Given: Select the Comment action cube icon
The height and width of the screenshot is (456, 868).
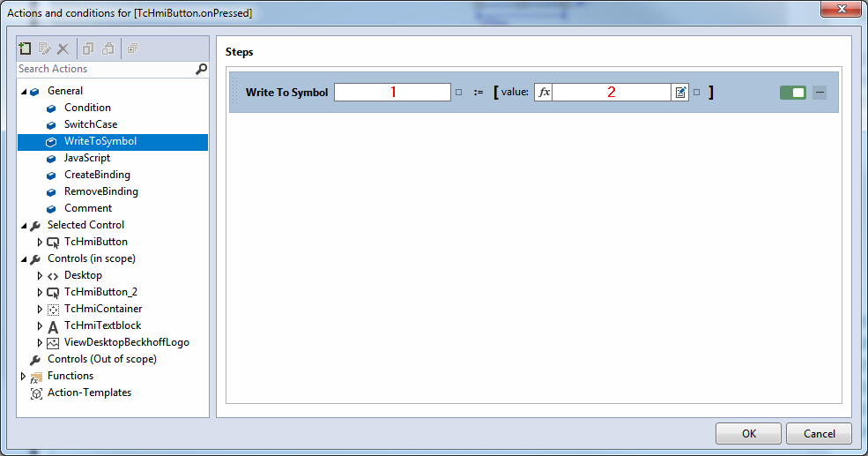Looking at the screenshot, I should point(51,209).
